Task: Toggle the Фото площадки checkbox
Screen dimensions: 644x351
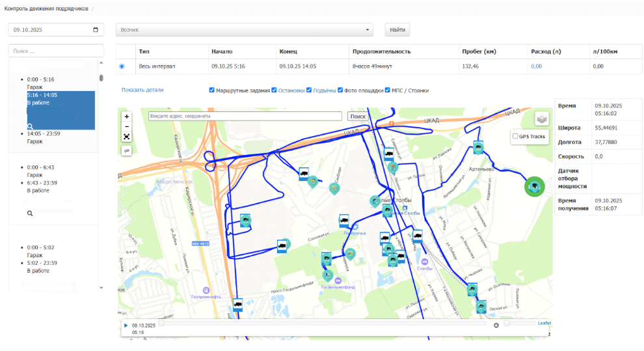Action: 340,91
